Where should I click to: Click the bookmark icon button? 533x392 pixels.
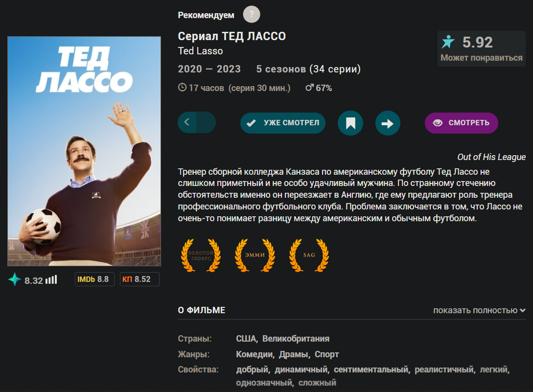[x=350, y=123]
